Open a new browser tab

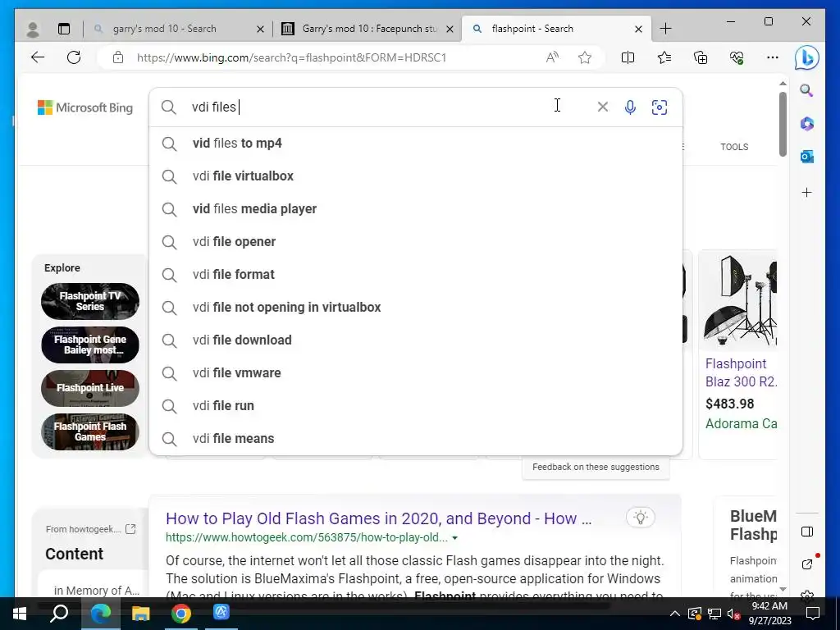coord(665,29)
